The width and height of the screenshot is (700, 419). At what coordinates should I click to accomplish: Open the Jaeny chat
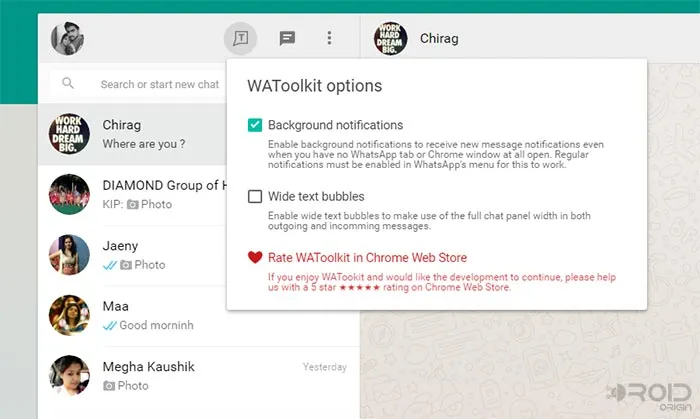(x=132, y=255)
